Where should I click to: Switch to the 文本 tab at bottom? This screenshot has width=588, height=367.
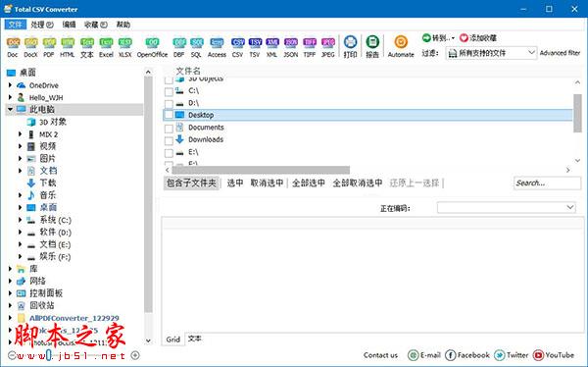(x=195, y=339)
